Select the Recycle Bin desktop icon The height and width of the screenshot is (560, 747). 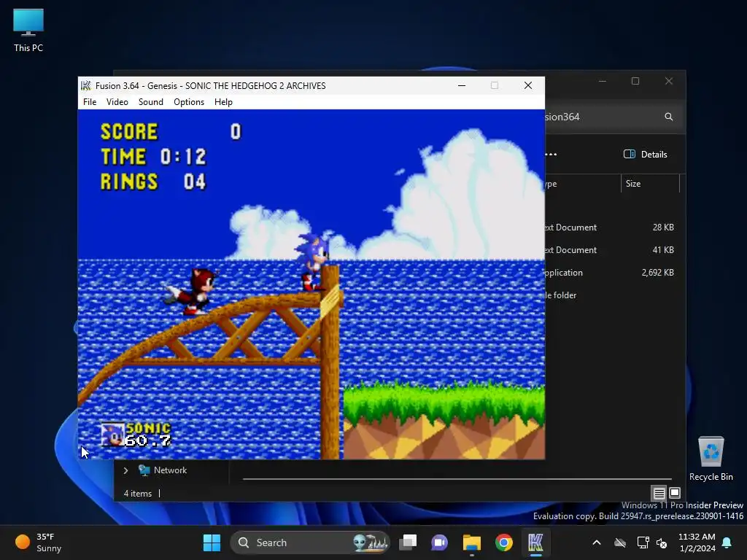point(711,459)
